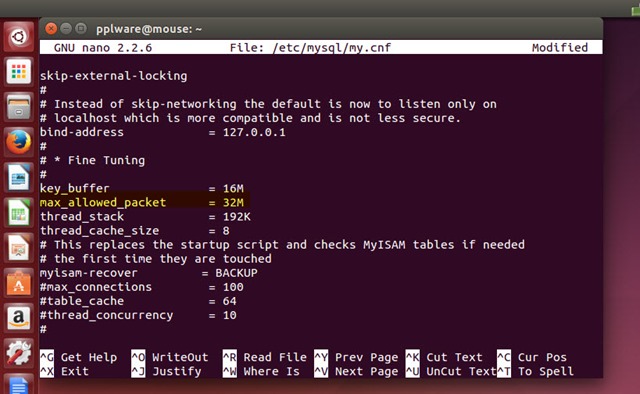Image resolution: width=640 pixels, height=394 pixels.
Task: Open the Ubuntu Dash home icon
Action: pyautogui.click(x=18, y=37)
